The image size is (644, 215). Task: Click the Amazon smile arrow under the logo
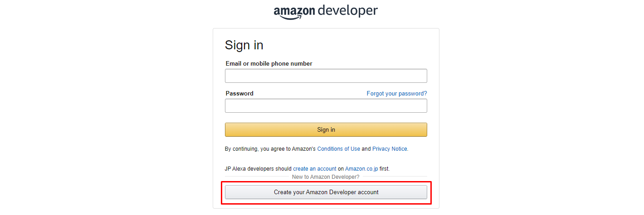290,17
